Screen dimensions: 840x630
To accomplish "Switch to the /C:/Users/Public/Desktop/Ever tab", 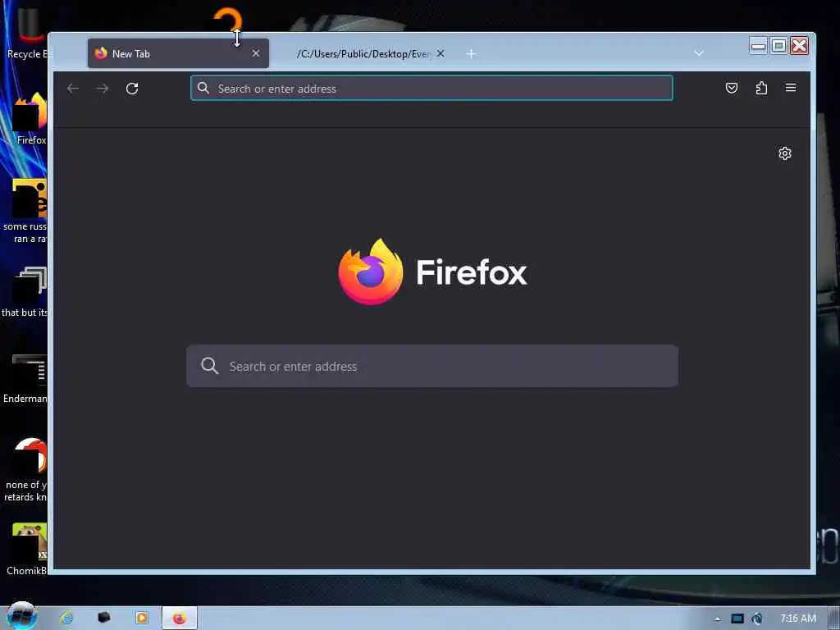I will tap(363, 53).
